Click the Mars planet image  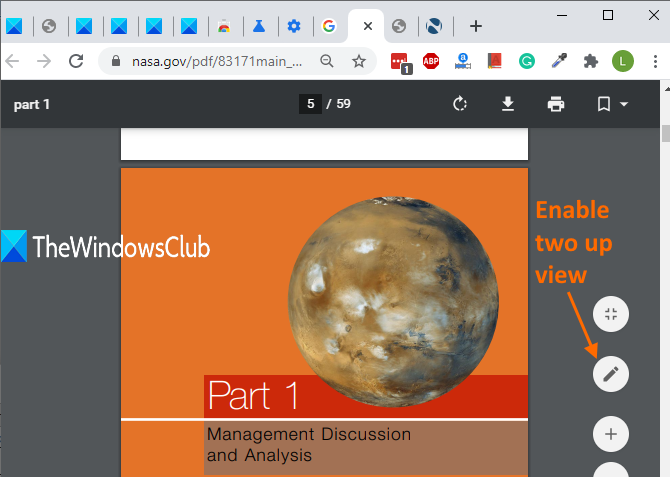tap(393, 301)
